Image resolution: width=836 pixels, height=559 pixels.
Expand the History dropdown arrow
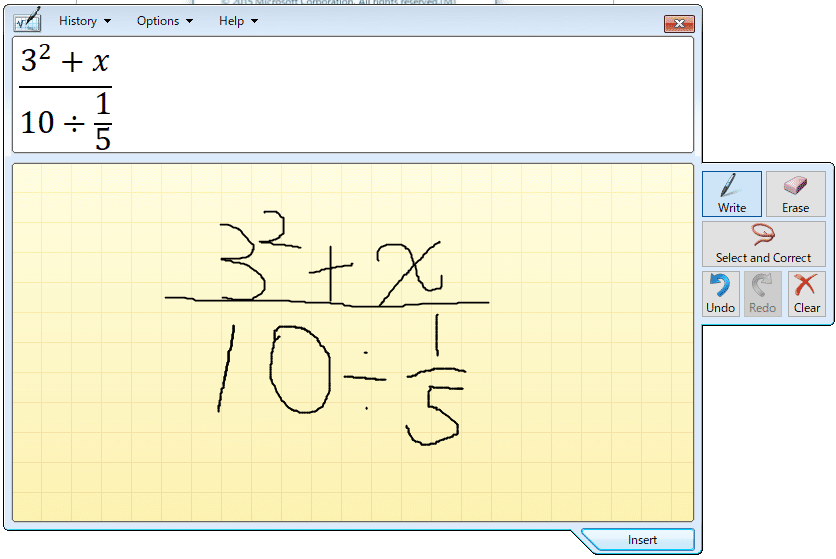[x=107, y=21]
